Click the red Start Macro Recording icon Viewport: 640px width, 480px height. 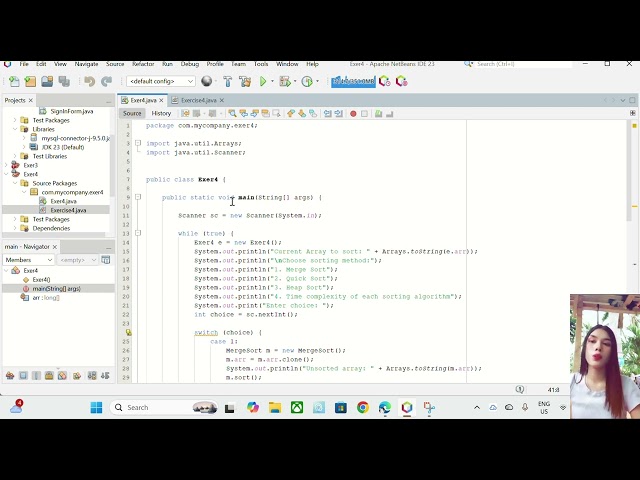tap(353, 113)
